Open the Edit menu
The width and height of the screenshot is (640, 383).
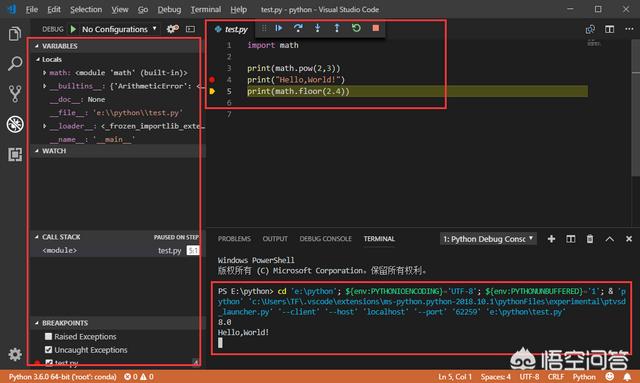click(53, 9)
